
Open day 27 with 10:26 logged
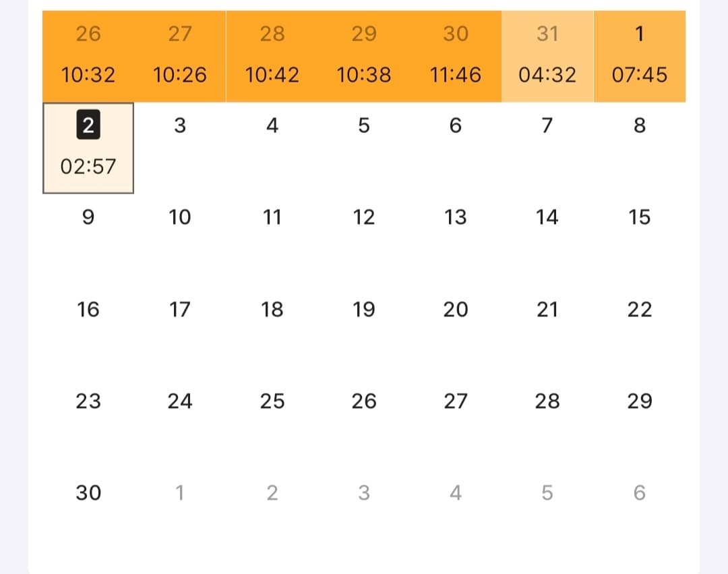click(x=179, y=56)
